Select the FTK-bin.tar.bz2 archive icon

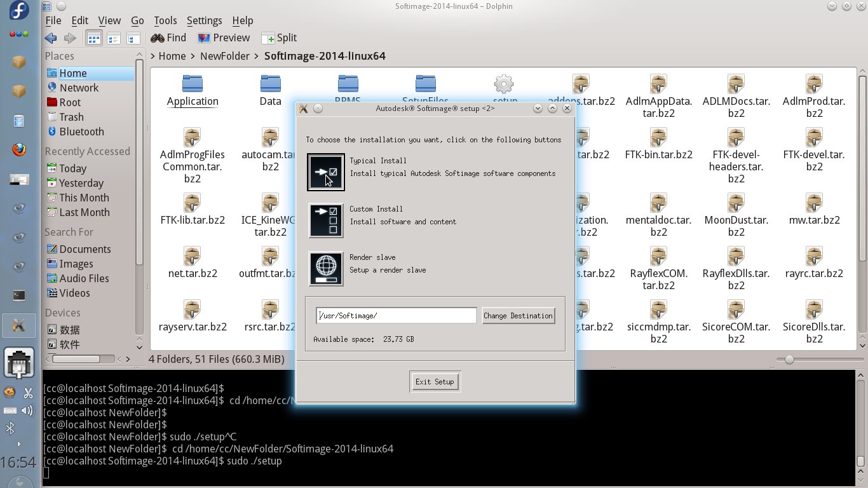tap(658, 137)
